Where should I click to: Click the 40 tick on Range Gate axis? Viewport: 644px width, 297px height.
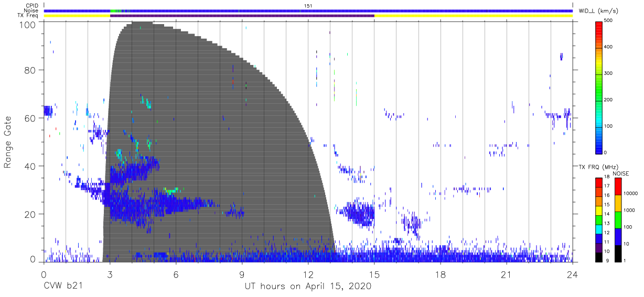31,166
